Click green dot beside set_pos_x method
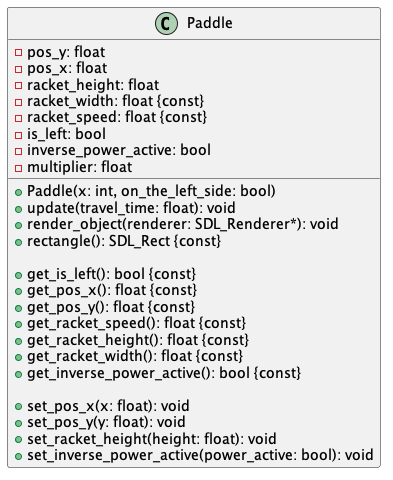 pyautogui.click(x=18, y=407)
